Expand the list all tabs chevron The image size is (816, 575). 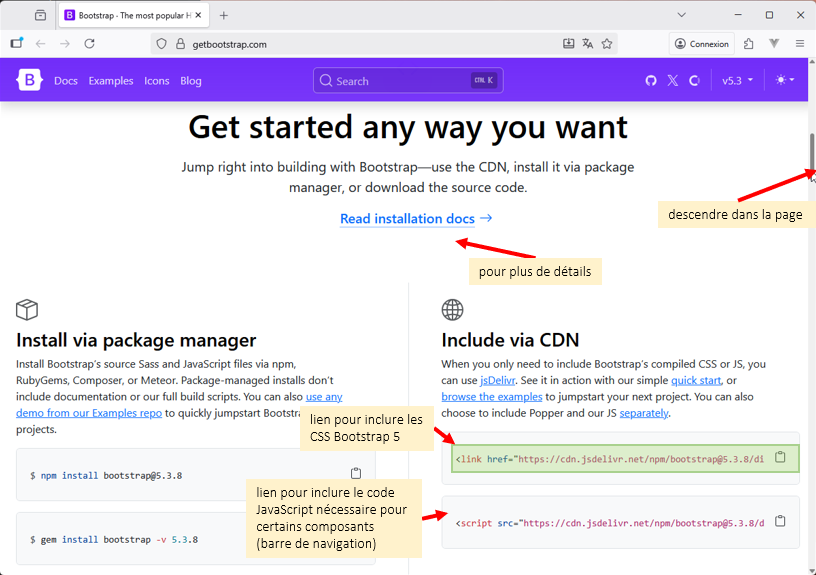pyautogui.click(x=682, y=15)
